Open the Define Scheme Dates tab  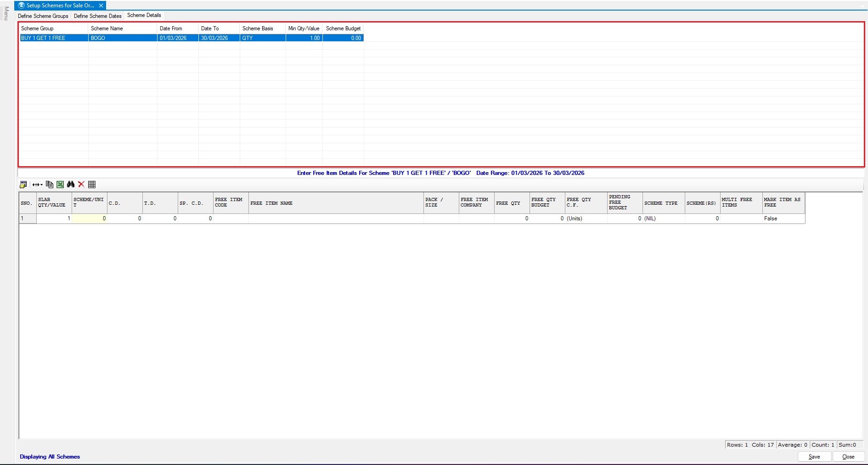(97, 16)
